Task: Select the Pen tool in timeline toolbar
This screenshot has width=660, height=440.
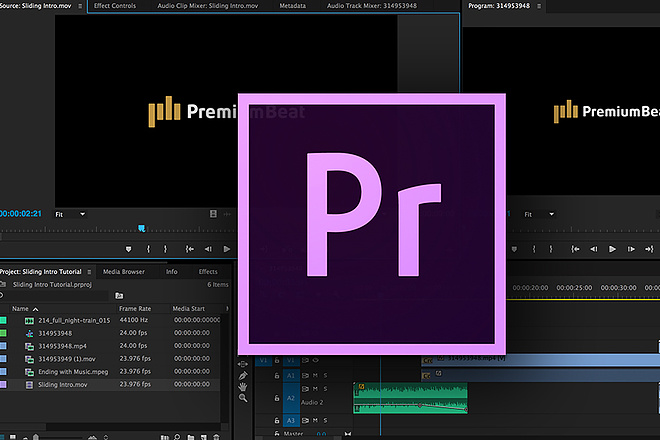Action: [x=243, y=375]
